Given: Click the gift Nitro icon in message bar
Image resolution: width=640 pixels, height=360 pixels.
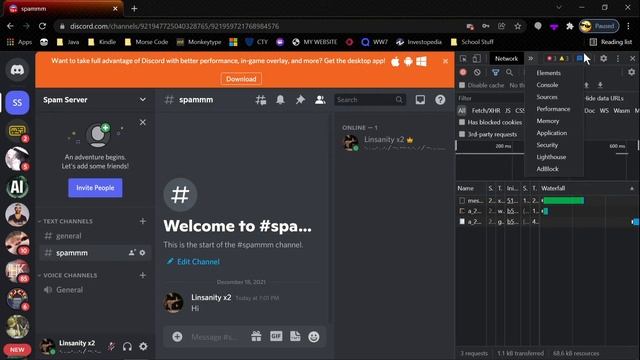Looking at the screenshot, I should pos(256,336).
